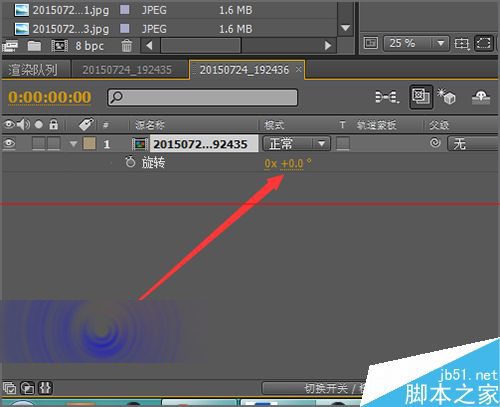Open the parent dropdown showing 无
The image size is (500, 407).
click(473, 144)
